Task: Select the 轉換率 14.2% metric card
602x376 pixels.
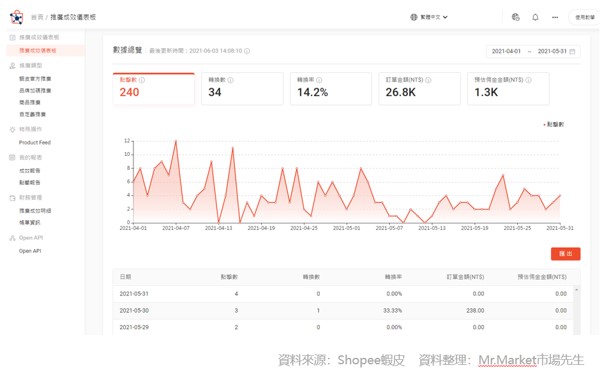Action: point(331,88)
